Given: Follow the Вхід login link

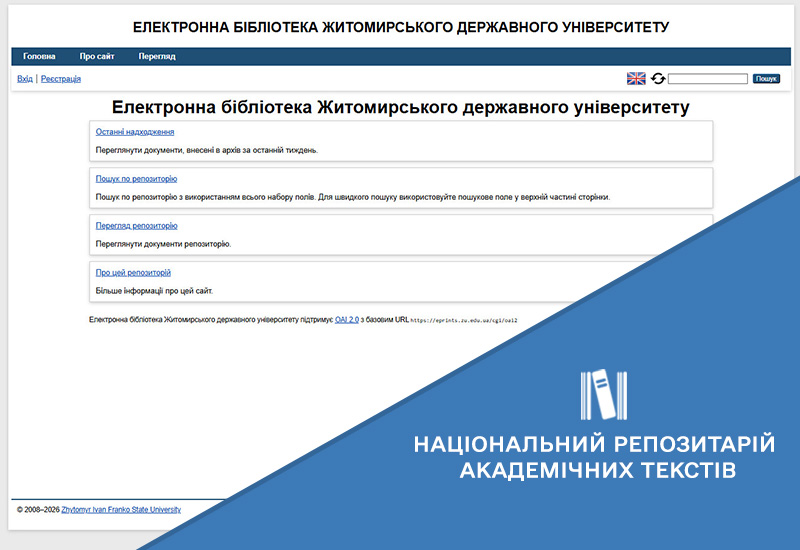Looking at the screenshot, I should pyautogui.click(x=25, y=79).
